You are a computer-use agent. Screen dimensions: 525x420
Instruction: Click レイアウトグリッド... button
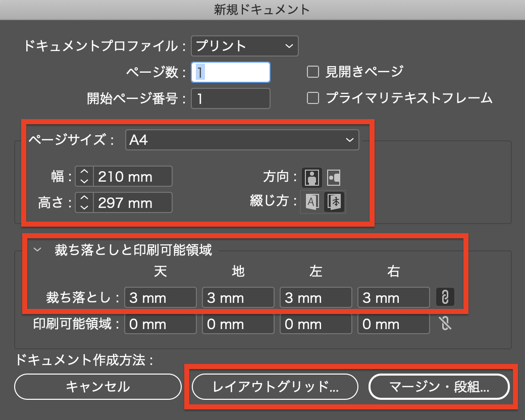click(x=275, y=387)
